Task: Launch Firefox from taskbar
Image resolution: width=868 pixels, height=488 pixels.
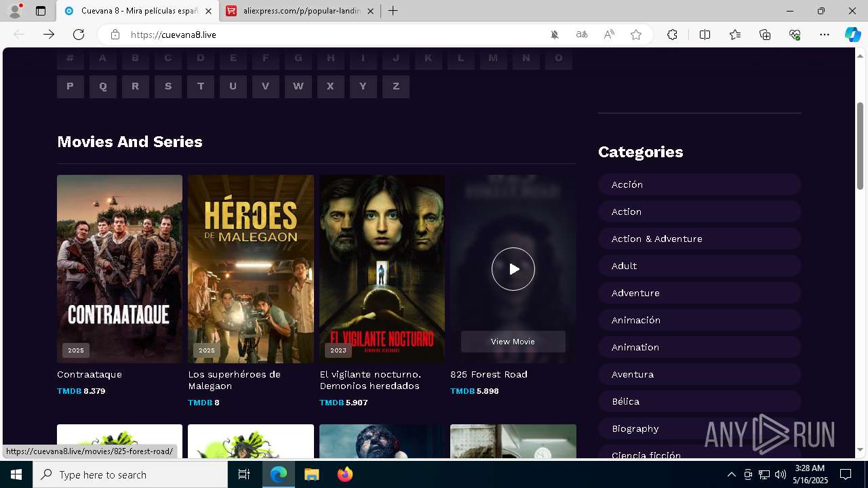Action: [344, 474]
